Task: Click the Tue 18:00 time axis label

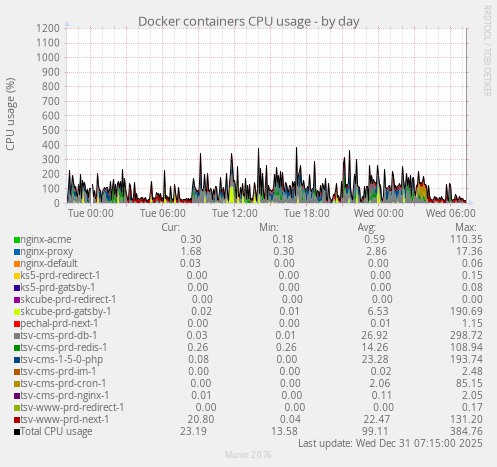Action: [x=307, y=213]
